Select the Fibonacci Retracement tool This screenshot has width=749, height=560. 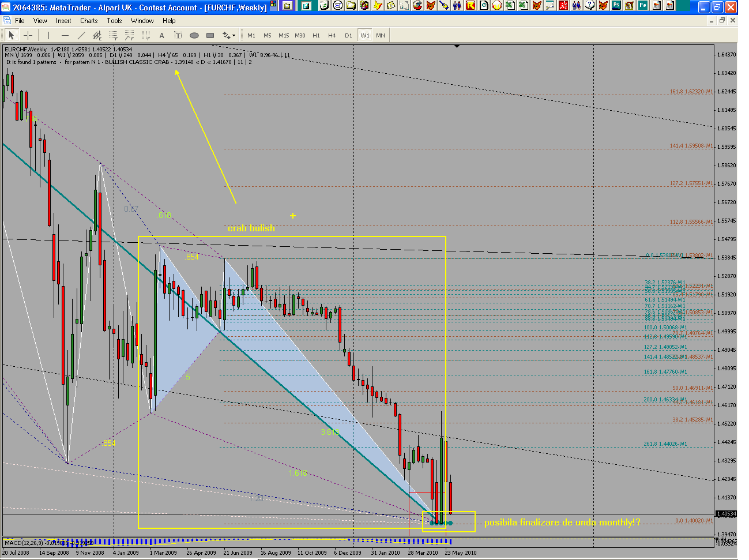pyautogui.click(x=113, y=35)
